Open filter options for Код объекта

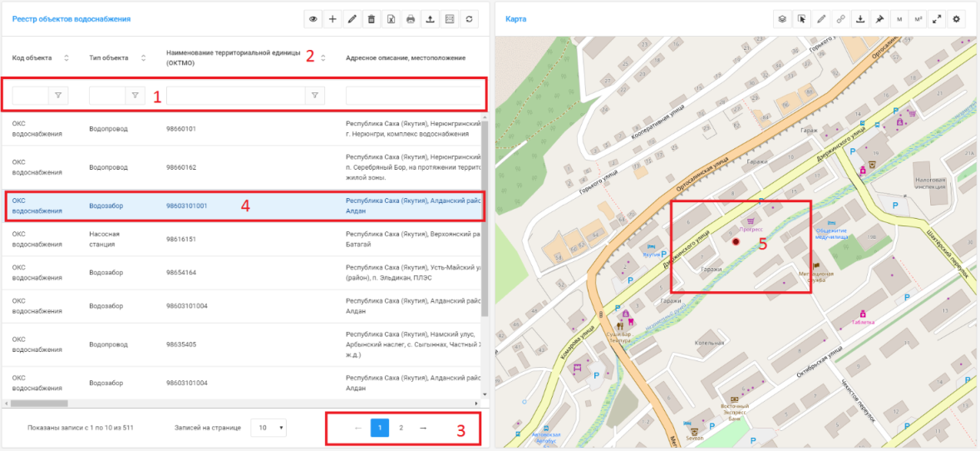pos(58,97)
